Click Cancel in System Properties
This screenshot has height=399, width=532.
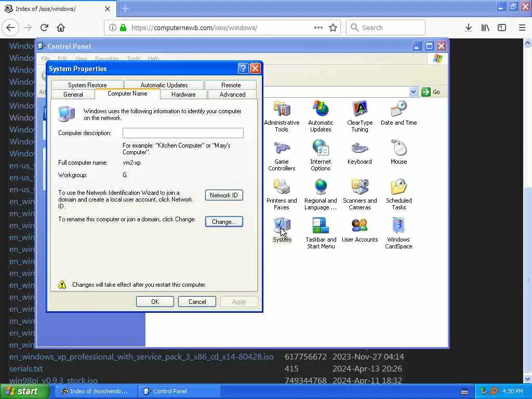pos(197,302)
